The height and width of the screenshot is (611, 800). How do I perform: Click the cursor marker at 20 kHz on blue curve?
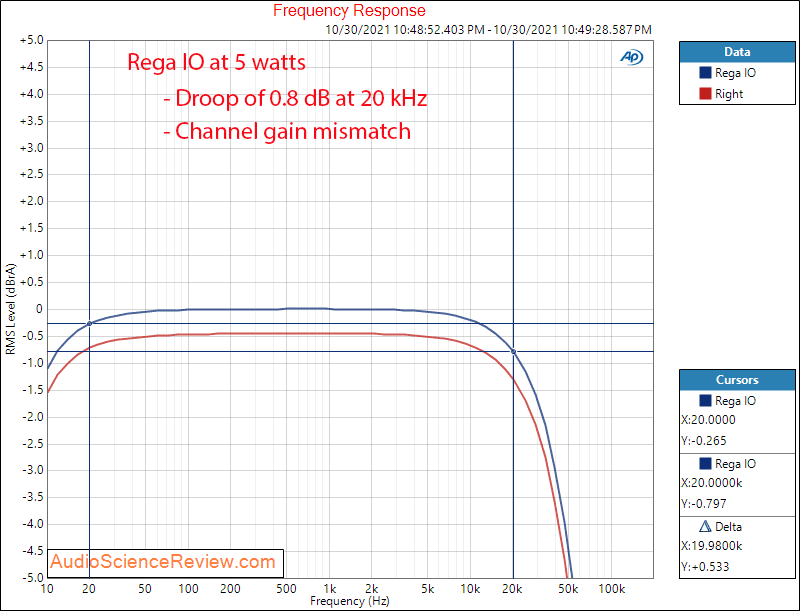tap(513, 351)
